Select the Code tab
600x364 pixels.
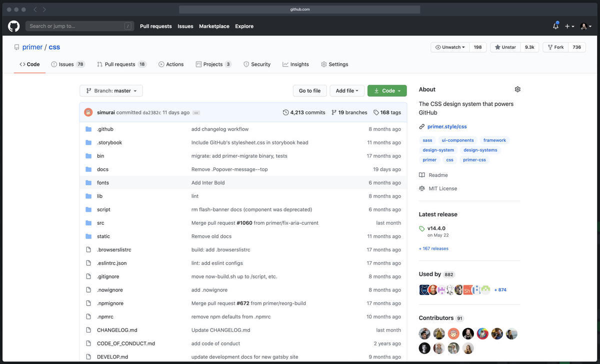(29, 64)
